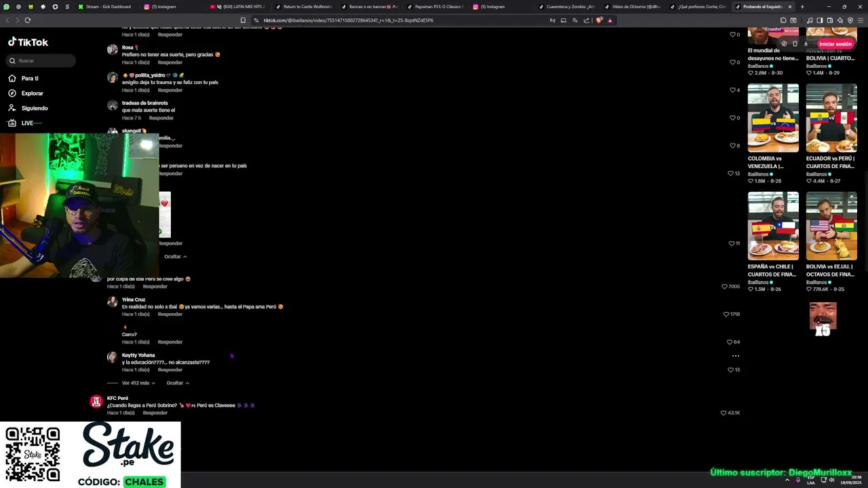The height and width of the screenshot is (488, 868).
Task: Click the address bar URL
Action: 348,20
